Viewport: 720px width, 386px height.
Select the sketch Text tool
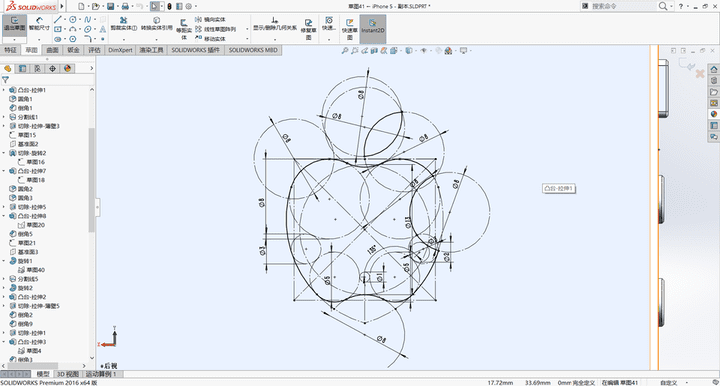(x=102, y=29)
